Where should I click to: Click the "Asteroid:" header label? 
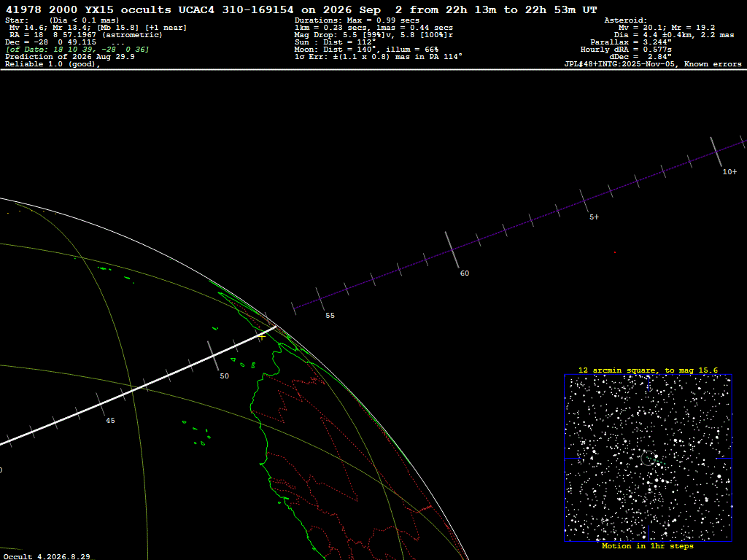tap(625, 20)
